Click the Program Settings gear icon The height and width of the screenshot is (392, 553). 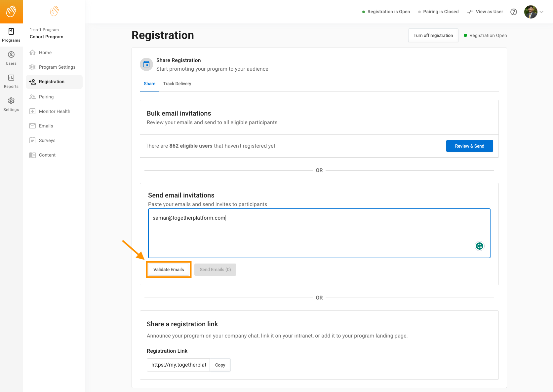(x=32, y=67)
